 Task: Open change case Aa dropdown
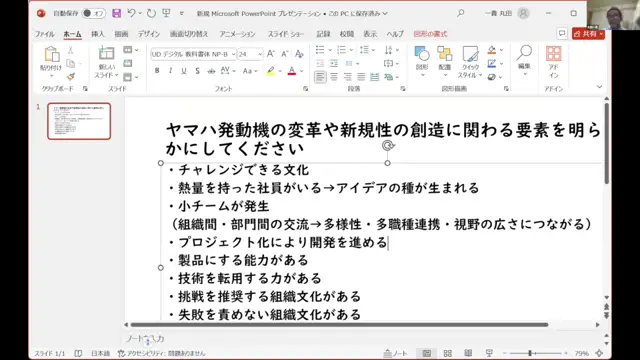[250, 71]
